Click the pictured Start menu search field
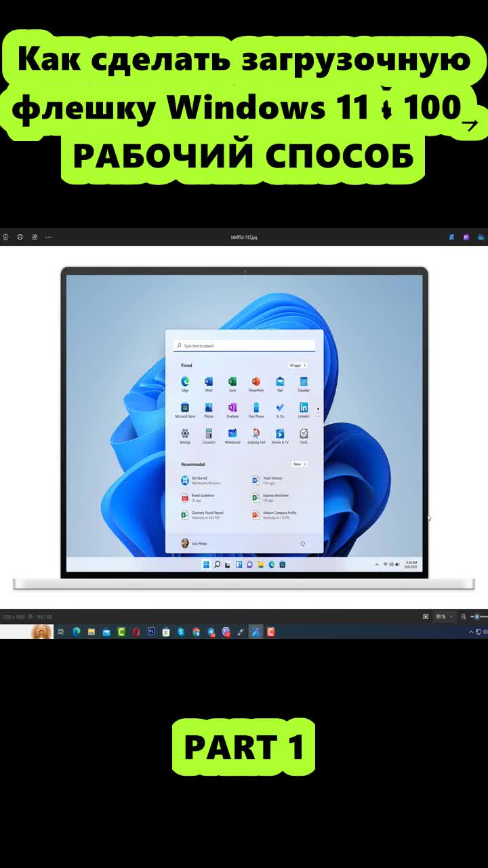The width and height of the screenshot is (488, 868). 244,345
